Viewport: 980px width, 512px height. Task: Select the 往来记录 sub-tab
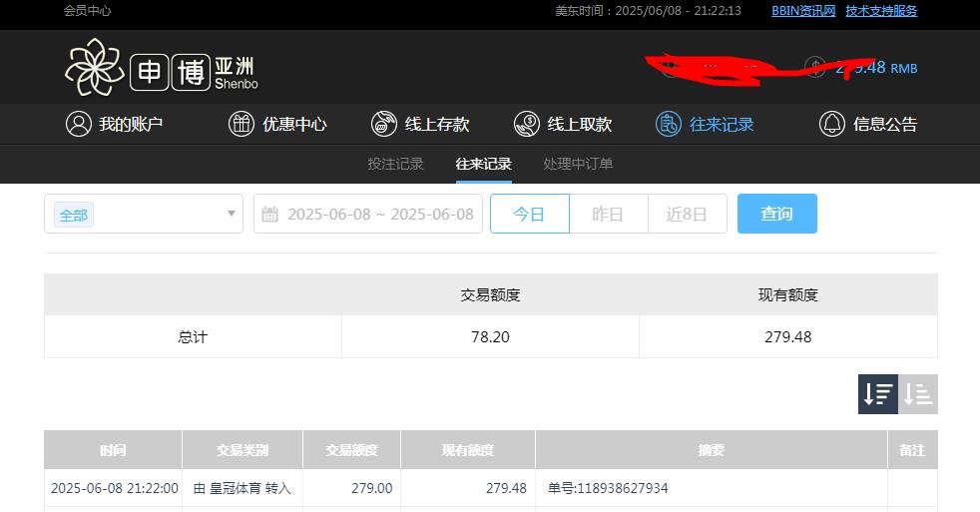point(484,164)
